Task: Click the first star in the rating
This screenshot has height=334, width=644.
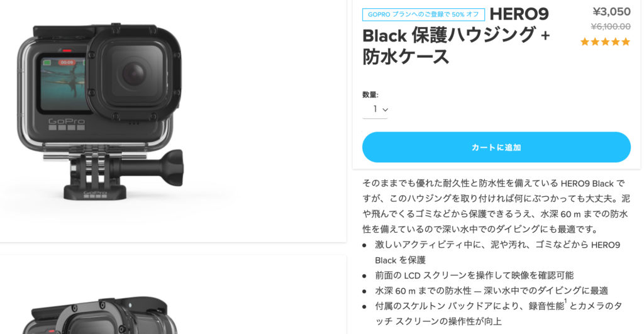Action: [x=585, y=42]
